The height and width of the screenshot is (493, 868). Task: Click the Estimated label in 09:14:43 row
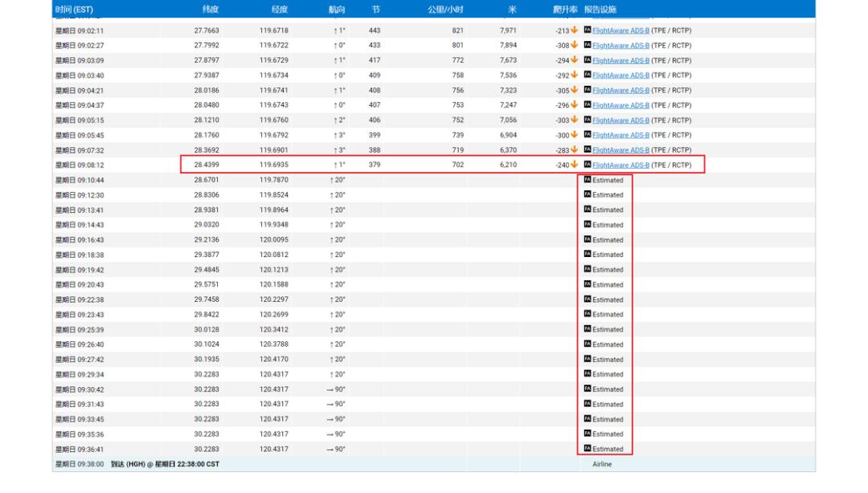[608, 225]
